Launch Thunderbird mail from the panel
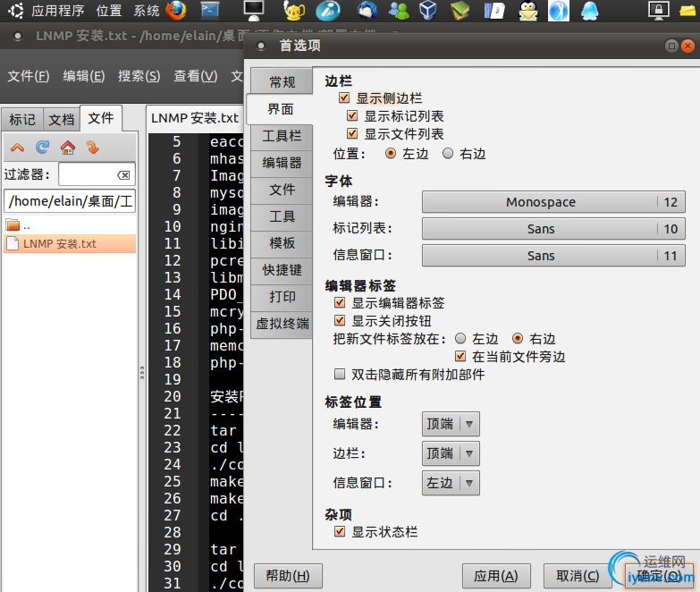This screenshot has width=700, height=592. [x=367, y=10]
